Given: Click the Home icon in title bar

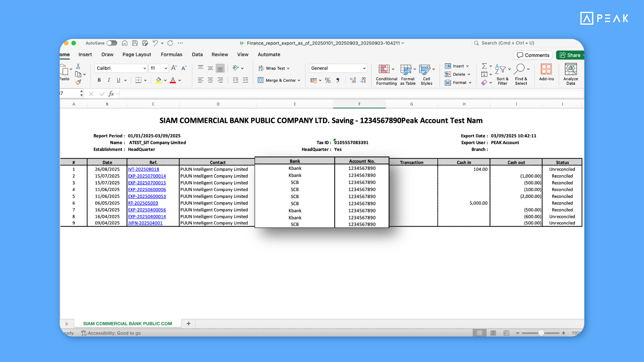Looking at the screenshot, I should (x=124, y=43).
